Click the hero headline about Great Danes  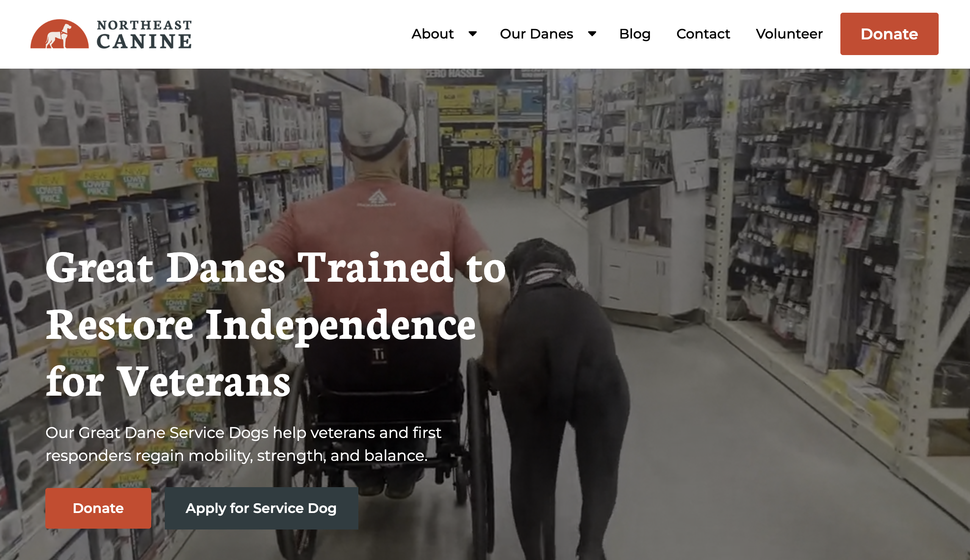275,324
